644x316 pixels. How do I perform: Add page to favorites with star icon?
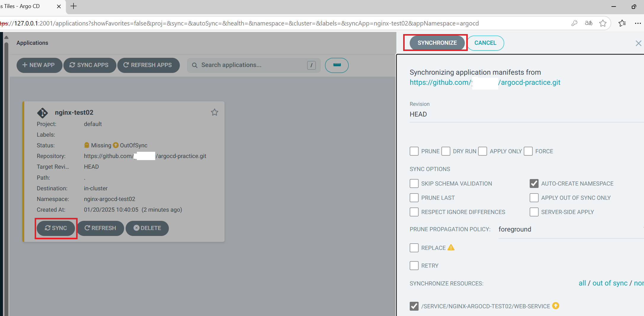(x=603, y=23)
